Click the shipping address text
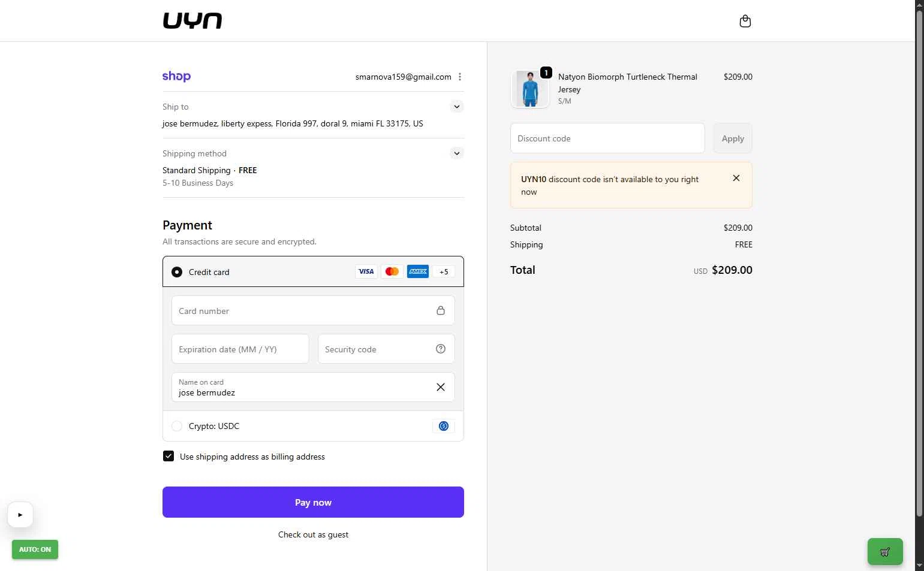This screenshot has width=924, height=571. [x=293, y=123]
